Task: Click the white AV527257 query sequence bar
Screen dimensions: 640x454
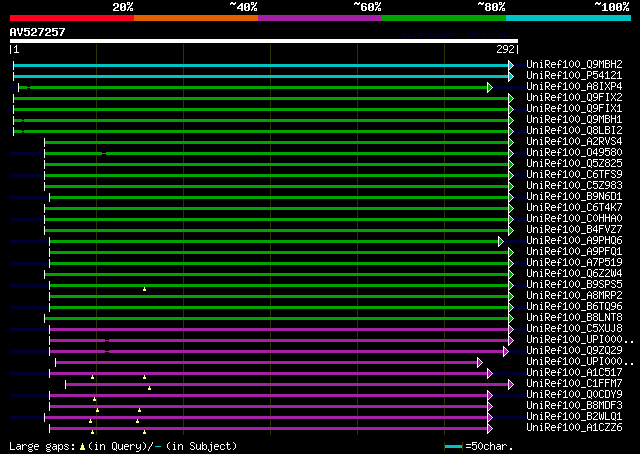Action: click(264, 41)
